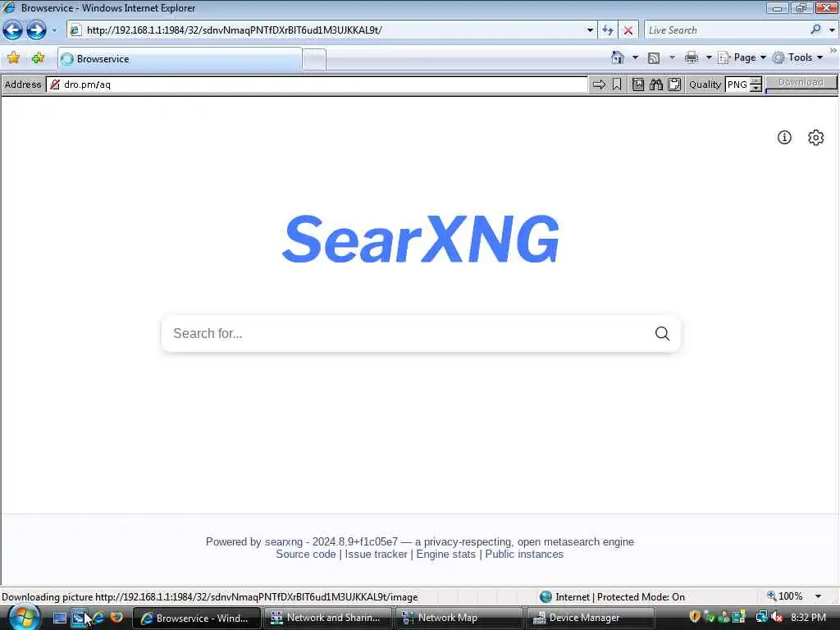Launch Firefox from quick launch
Image resolution: width=840 pixels, height=630 pixels.
(116, 617)
